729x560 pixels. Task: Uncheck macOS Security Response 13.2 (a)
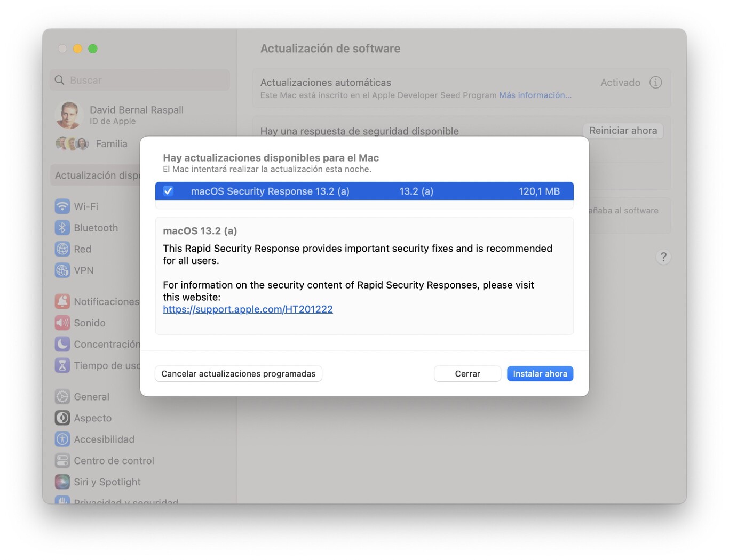coord(168,191)
